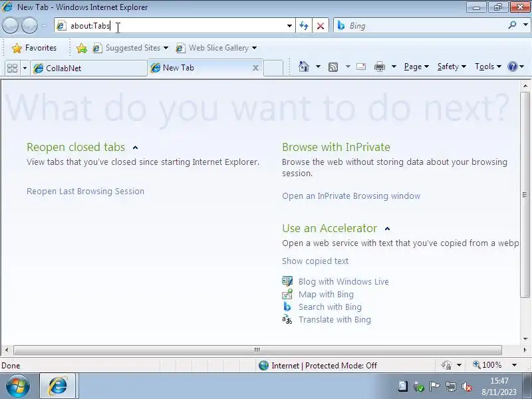Click the Windows Start orb
The image size is (532, 399).
pyautogui.click(x=17, y=386)
